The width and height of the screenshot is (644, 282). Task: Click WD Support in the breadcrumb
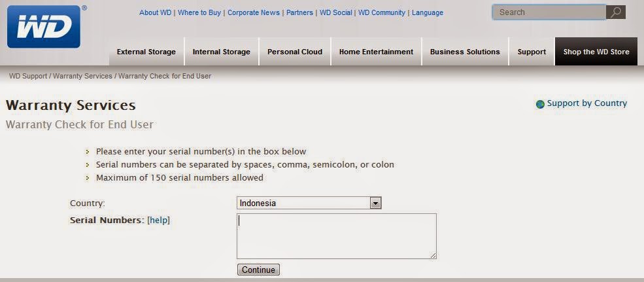coord(28,76)
